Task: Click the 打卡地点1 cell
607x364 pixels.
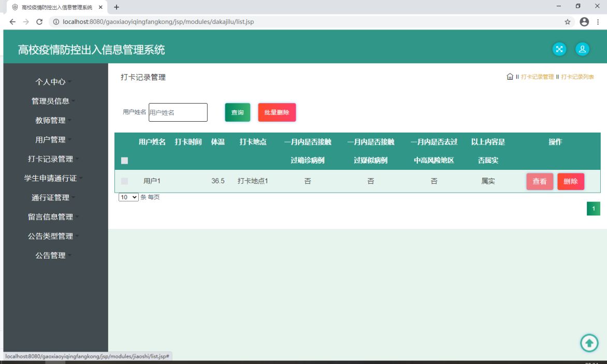Action: coord(253,181)
